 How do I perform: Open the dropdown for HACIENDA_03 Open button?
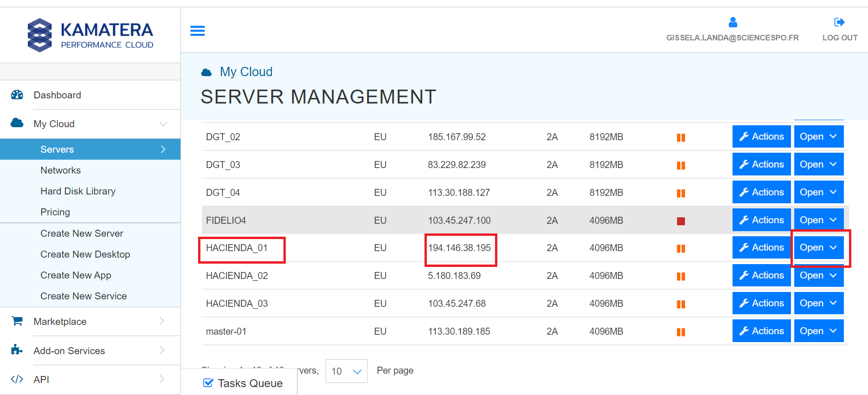tap(819, 303)
